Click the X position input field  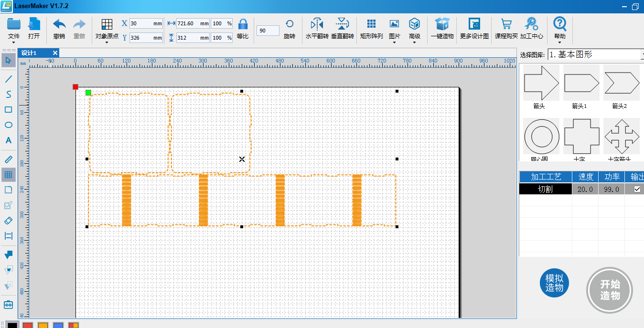click(x=146, y=23)
